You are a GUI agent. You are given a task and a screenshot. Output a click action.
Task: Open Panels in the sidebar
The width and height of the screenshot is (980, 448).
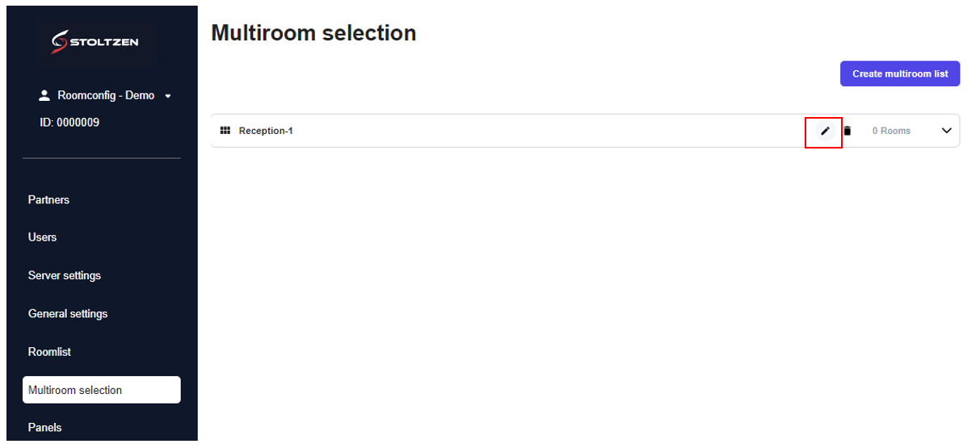(x=44, y=427)
